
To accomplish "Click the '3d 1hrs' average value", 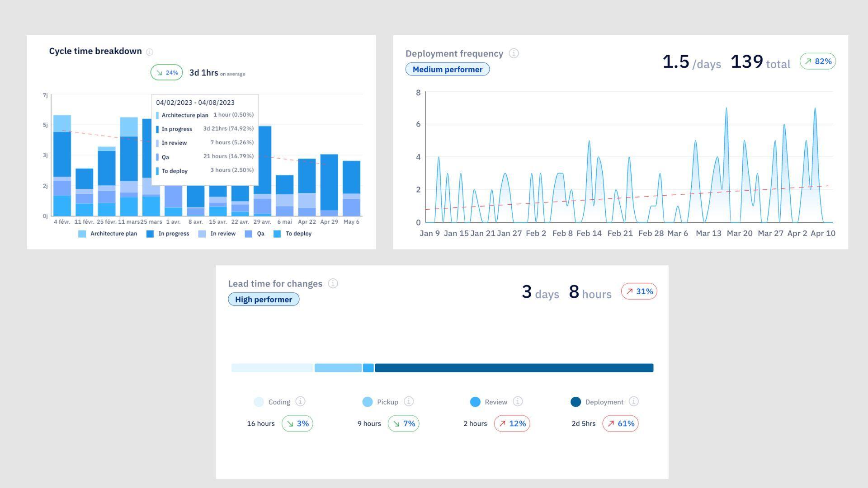I will click(x=203, y=73).
